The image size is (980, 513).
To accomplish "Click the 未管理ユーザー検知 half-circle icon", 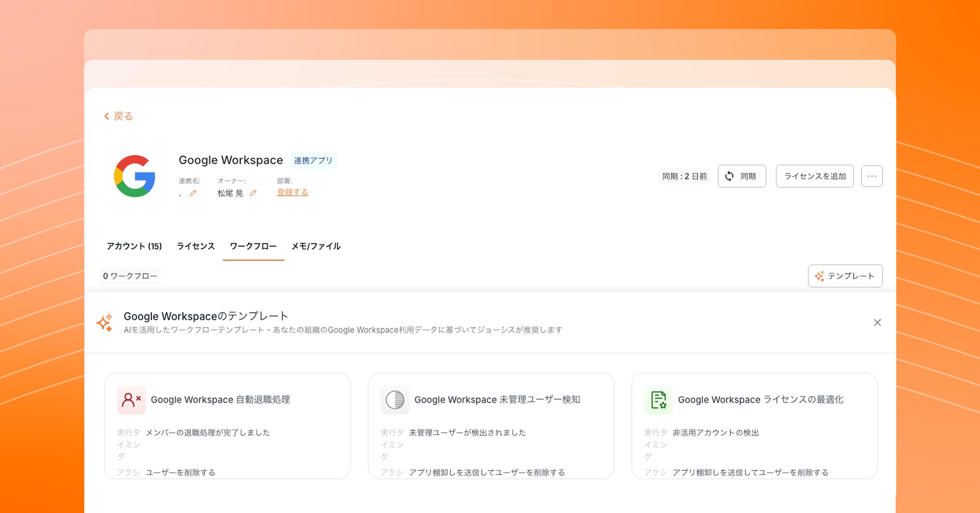I will click(x=395, y=400).
